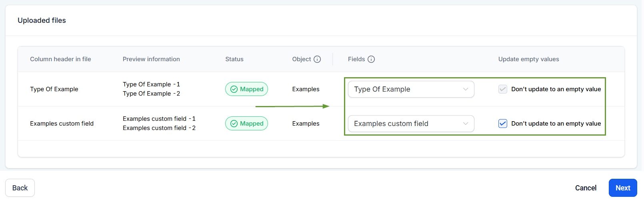Go back with the Back button
The height and width of the screenshot is (202, 644).
click(x=20, y=188)
